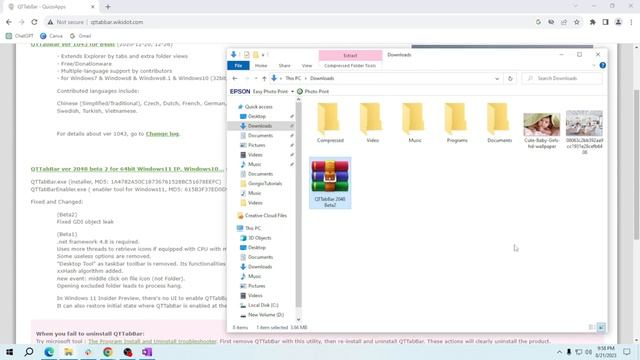
Task: Open Microsoft Edge from taskbar
Action: click(x=49, y=352)
